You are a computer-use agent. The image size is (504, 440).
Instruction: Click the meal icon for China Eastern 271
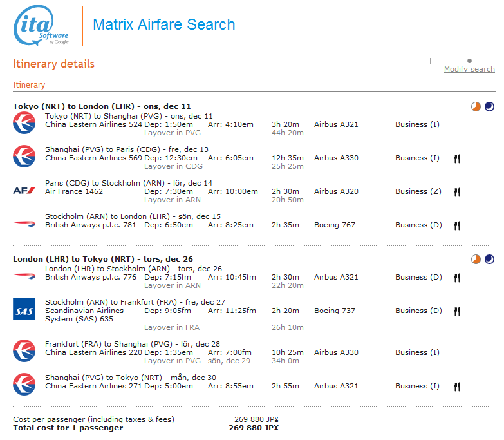click(x=457, y=387)
